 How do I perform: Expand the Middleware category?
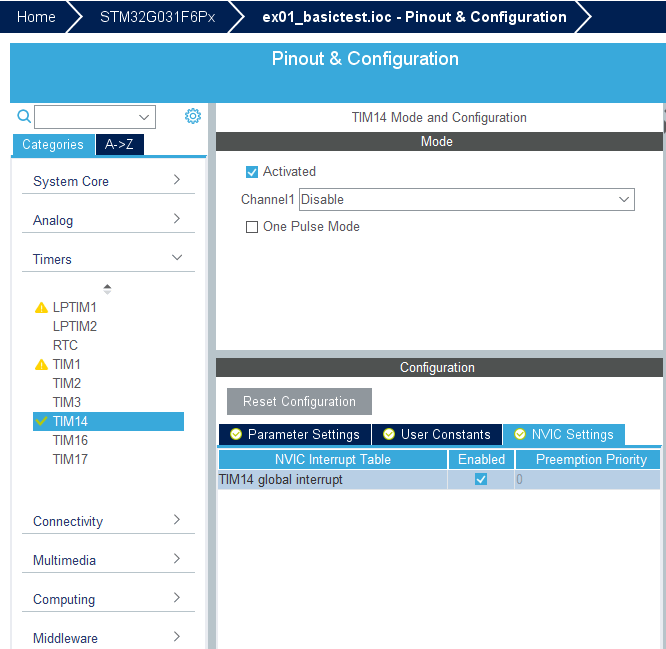(x=108, y=638)
